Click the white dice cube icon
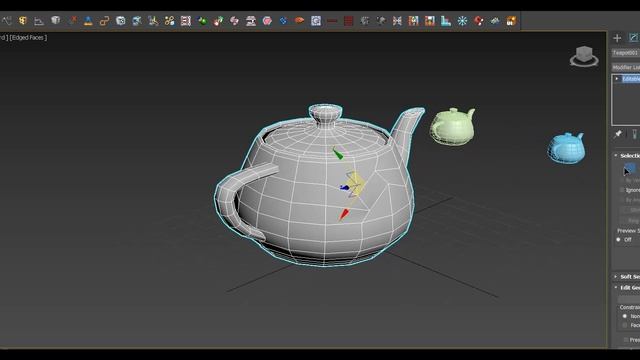Screen dimensions: 640x360 click(120, 20)
